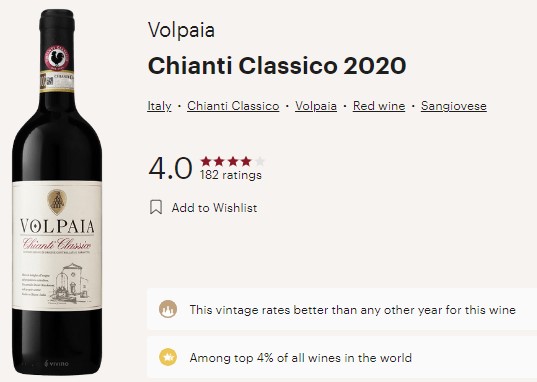
Task: Follow the Sangiovese grape link
Action: click(454, 106)
